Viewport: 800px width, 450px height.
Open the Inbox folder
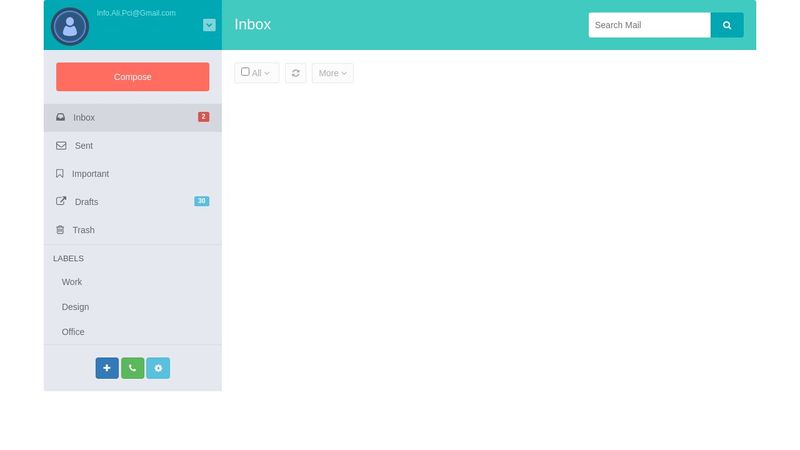(133, 117)
